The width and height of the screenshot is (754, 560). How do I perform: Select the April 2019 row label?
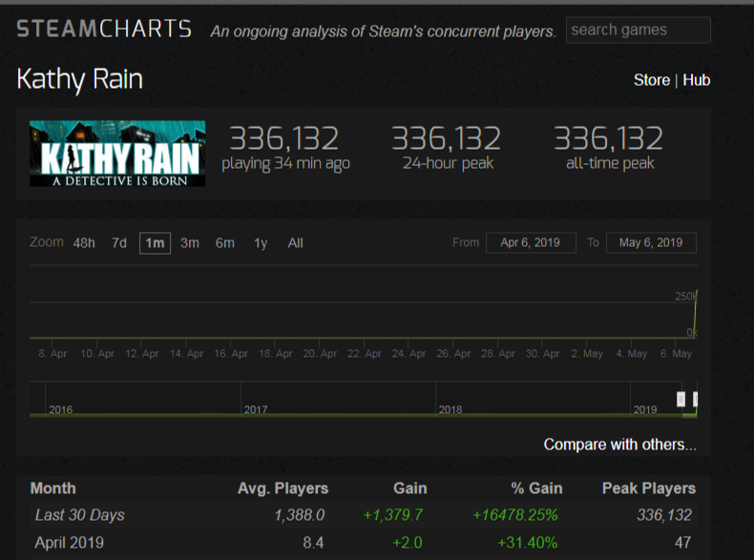(x=70, y=543)
